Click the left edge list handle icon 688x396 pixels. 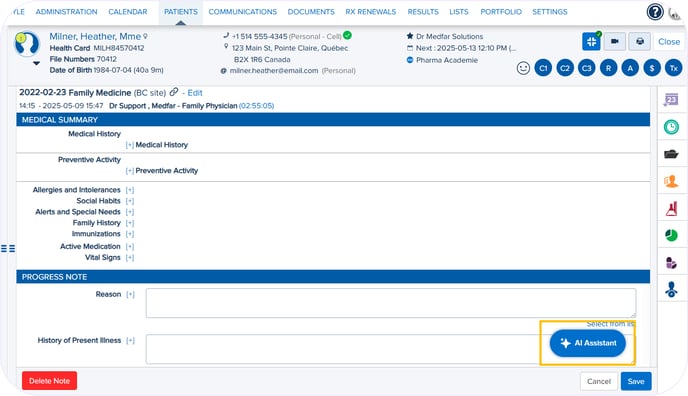click(x=8, y=249)
